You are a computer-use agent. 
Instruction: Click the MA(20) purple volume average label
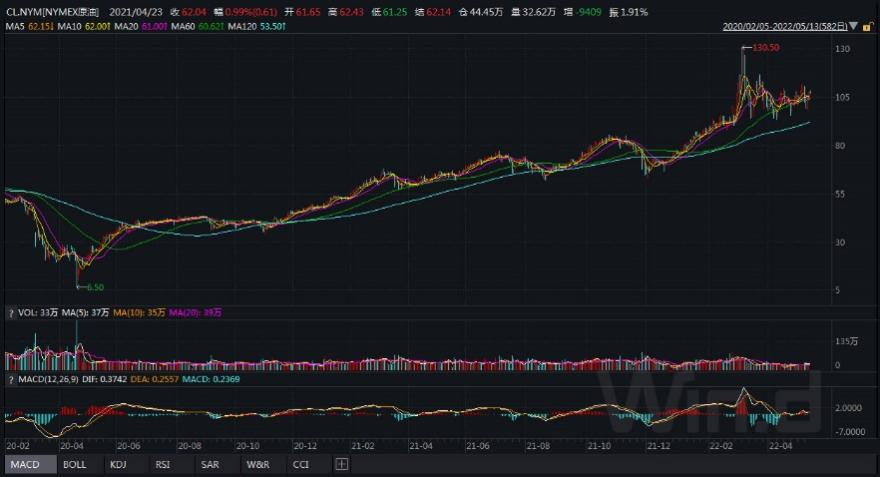click(x=195, y=313)
